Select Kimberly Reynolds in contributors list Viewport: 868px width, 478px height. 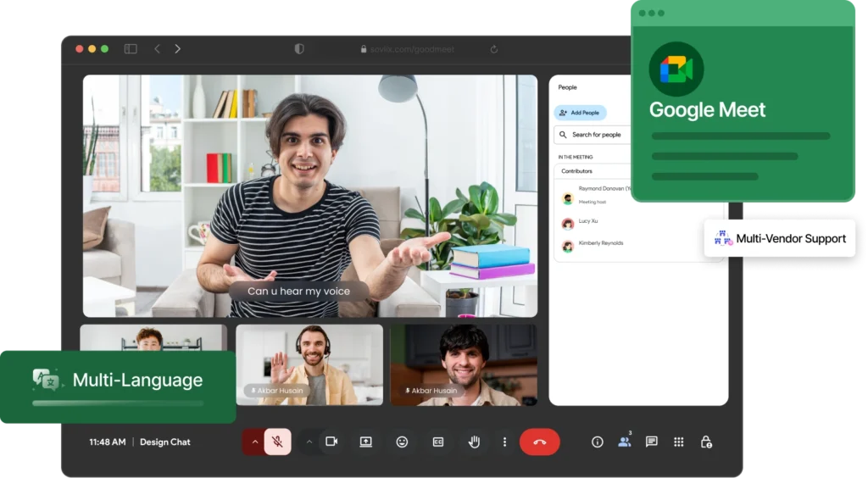(600, 244)
